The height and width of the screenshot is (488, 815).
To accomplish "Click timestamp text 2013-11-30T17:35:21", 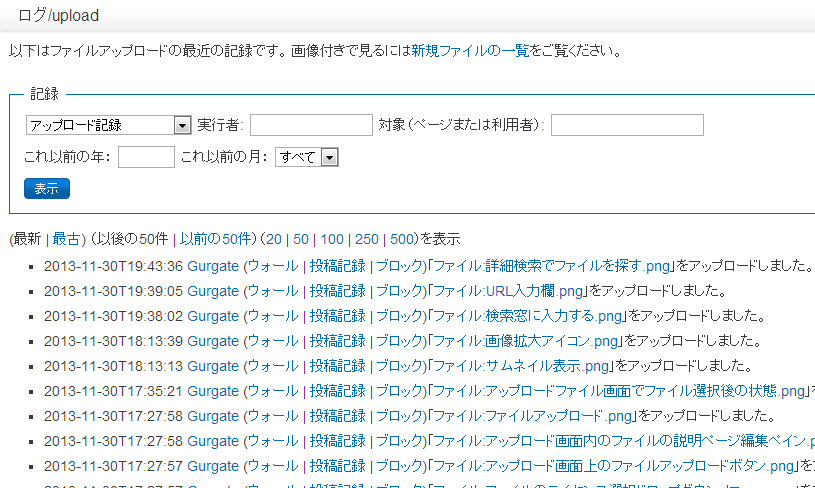I will pos(113,391).
